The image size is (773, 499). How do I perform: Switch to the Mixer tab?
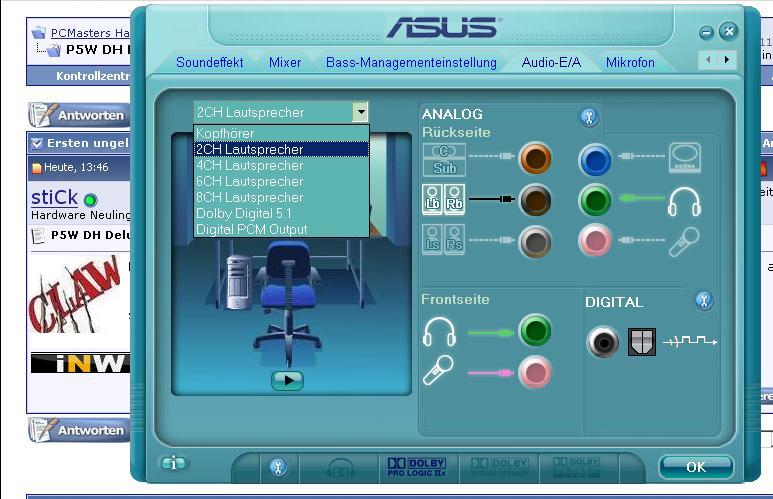tap(285, 63)
